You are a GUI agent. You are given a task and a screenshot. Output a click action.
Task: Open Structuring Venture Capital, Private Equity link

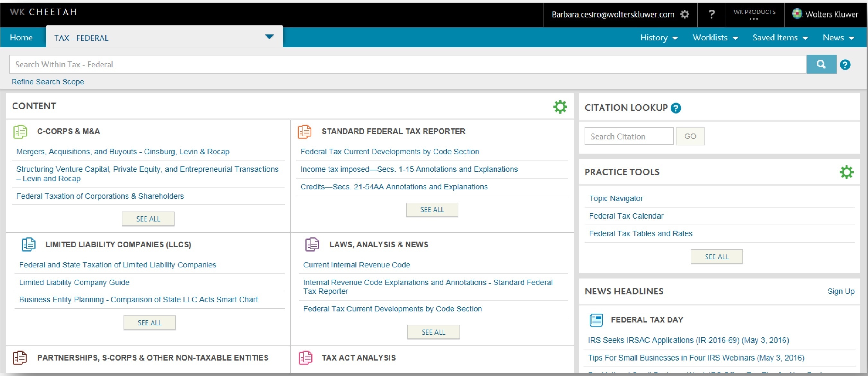coord(147,174)
